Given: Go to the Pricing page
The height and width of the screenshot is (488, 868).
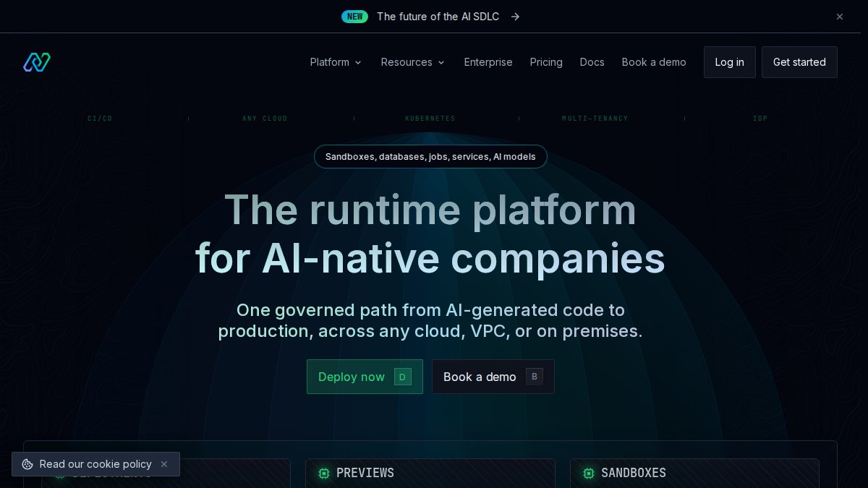Looking at the screenshot, I should [x=546, y=62].
